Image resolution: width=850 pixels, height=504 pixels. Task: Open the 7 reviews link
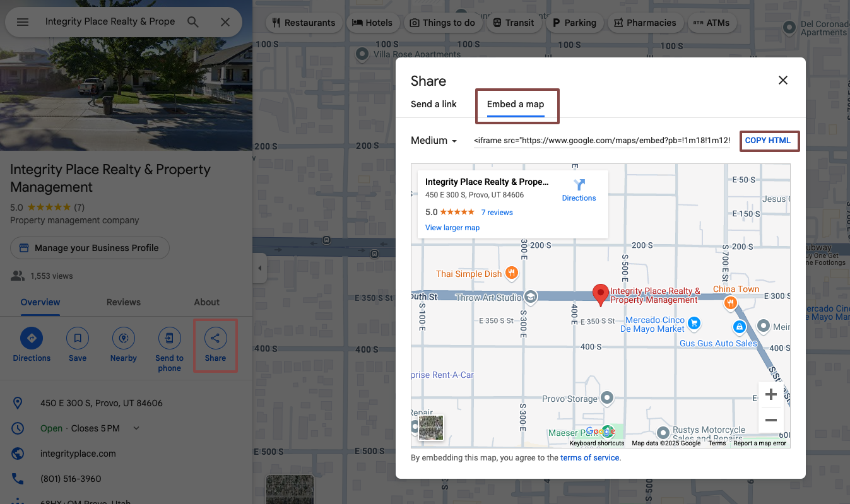[x=497, y=213]
